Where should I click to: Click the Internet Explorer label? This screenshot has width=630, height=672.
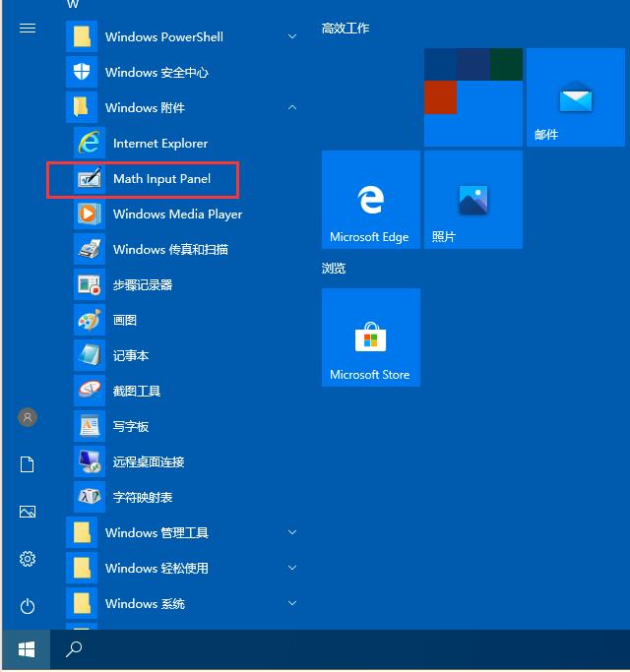pyautogui.click(x=160, y=143)
